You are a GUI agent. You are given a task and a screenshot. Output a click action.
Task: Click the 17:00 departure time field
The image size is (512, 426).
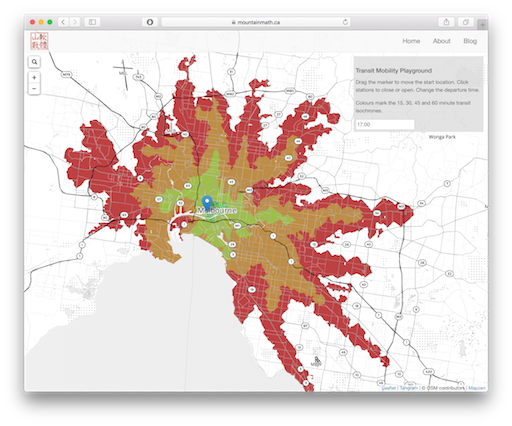[x=385, y=124]
